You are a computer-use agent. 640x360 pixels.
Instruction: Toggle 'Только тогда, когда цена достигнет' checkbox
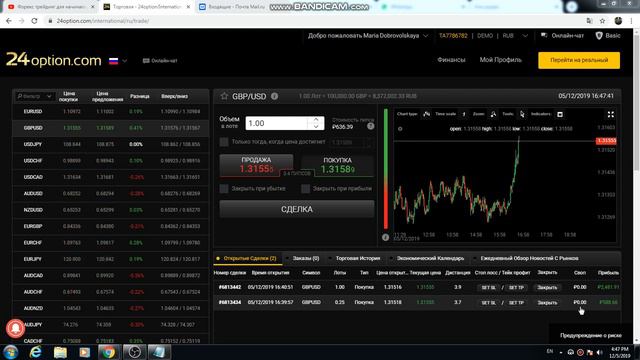224,142
